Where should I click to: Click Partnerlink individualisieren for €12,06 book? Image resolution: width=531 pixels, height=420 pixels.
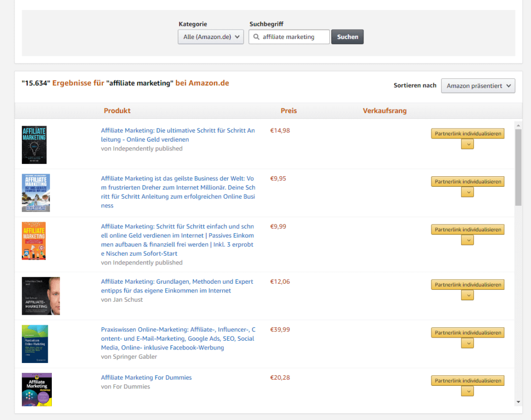pyautogui.click(x=468, y=285)
